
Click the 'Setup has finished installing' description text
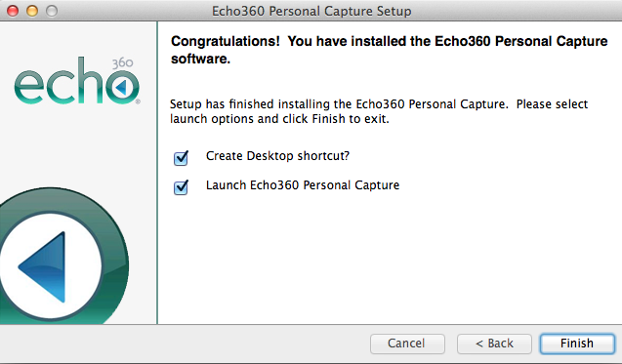tap(379, 111)
